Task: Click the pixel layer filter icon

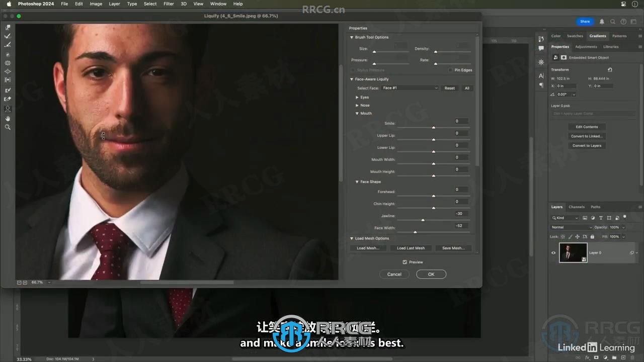Action: [x=585, y=218]
